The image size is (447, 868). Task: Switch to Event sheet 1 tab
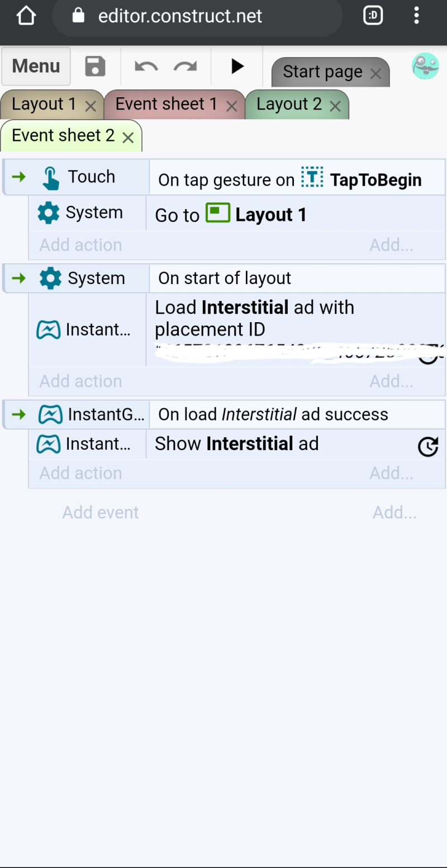[166, 104]
